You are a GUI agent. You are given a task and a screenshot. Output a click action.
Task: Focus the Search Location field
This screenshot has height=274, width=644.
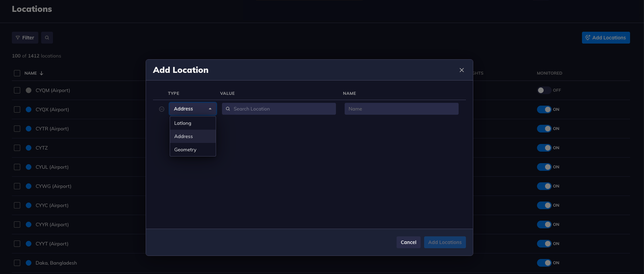279,109
